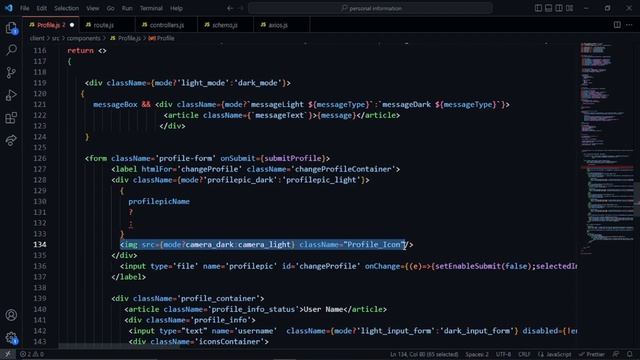Screen dimensions: 640x360
Task: Select the 'Profile' symbol breadcrumb
Action: click(x=162, y=38)
